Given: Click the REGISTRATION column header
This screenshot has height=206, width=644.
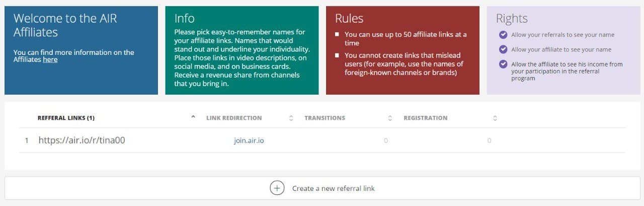Looking at the screenshot, I should (x=425, y=118).
